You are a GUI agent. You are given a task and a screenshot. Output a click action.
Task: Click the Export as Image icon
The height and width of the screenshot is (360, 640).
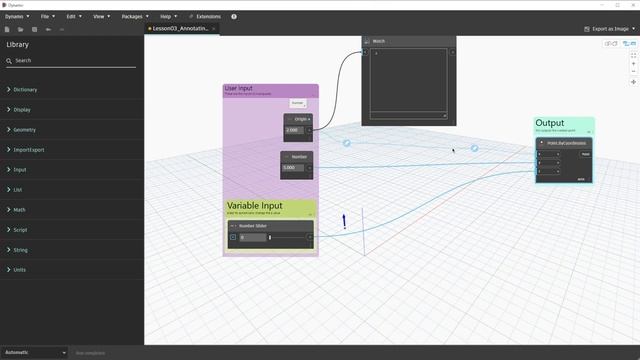pos(587,29)
